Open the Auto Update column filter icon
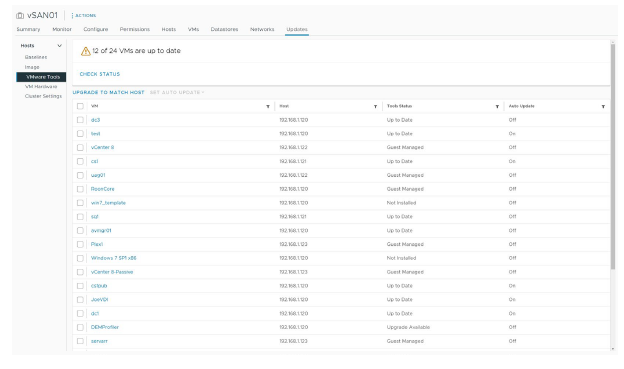This screenshot has height=369, width=624. [x=603, y=106]
